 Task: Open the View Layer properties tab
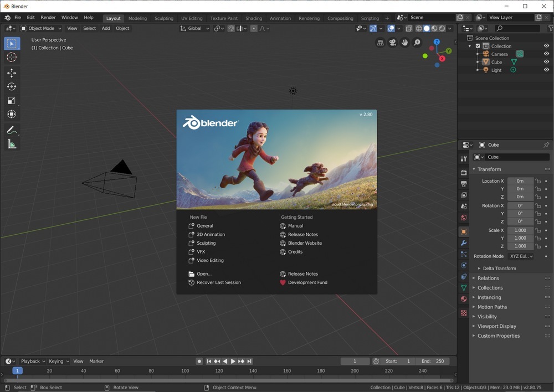[464, 195]
